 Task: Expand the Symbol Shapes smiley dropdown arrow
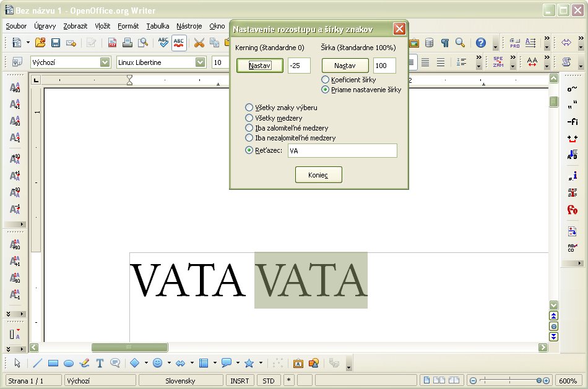[x=169, y=363]
